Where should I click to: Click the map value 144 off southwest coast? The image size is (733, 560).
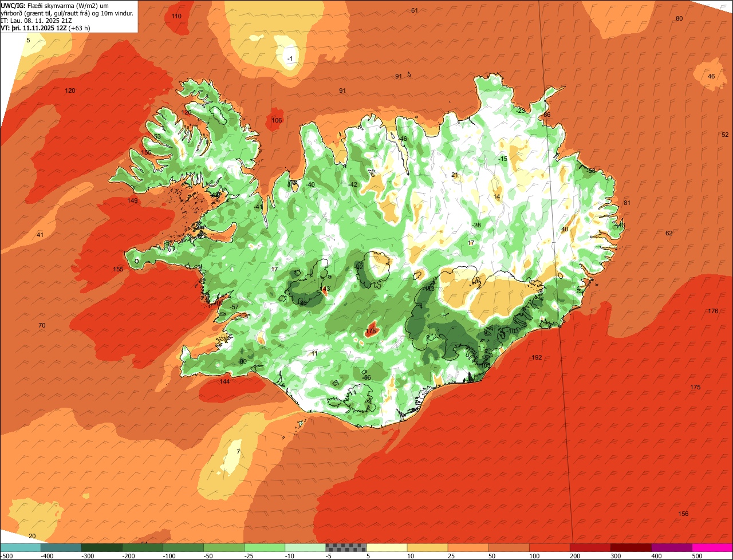tap(224, 381)
